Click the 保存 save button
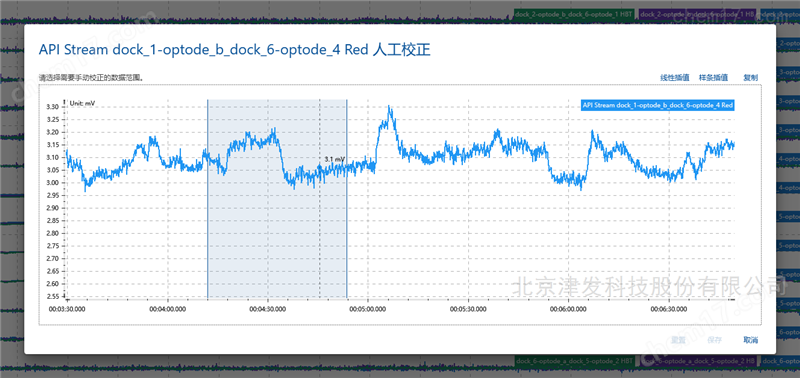800x378 pixels. click(714, 340)
